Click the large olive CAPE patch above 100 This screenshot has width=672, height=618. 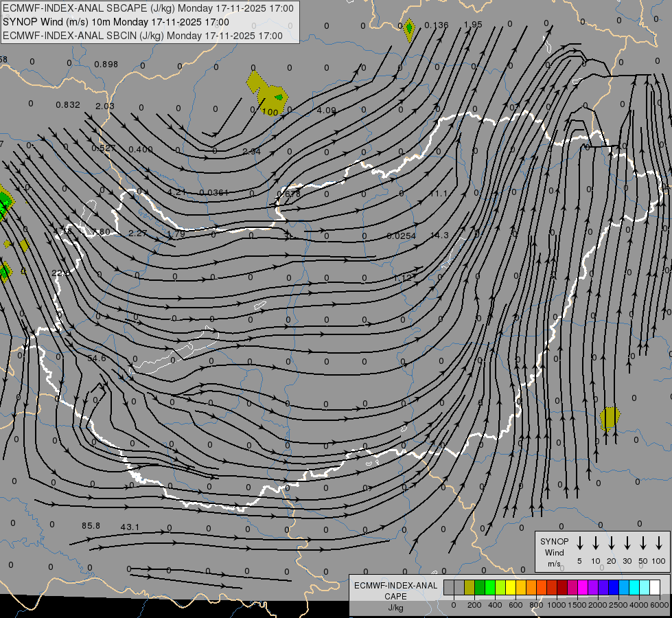coord(266,92)
